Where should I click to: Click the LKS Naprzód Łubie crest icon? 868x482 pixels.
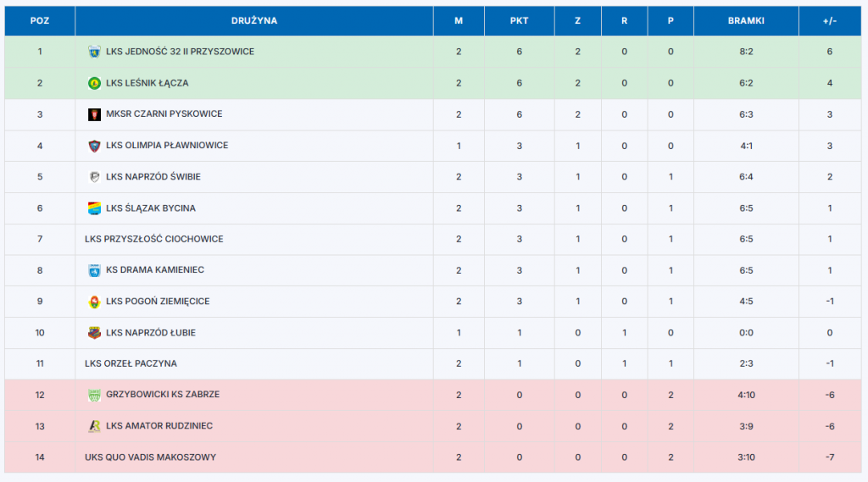(x=94, y=333)
